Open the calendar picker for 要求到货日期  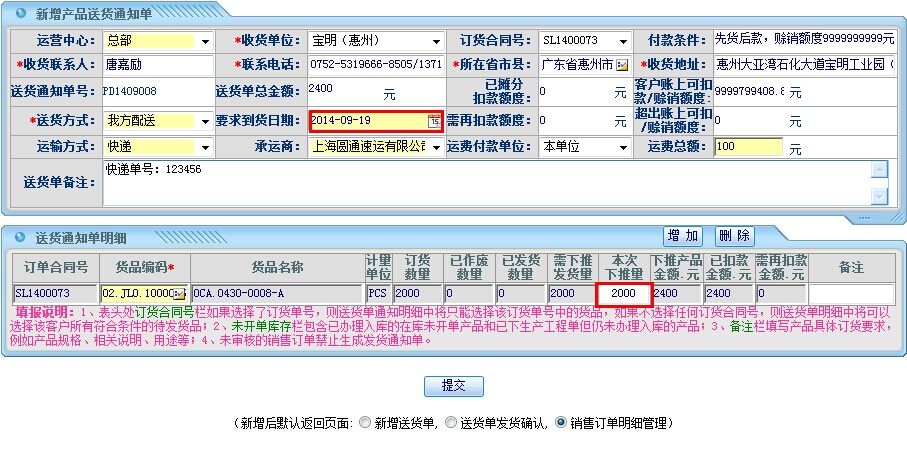pos(434,121)
